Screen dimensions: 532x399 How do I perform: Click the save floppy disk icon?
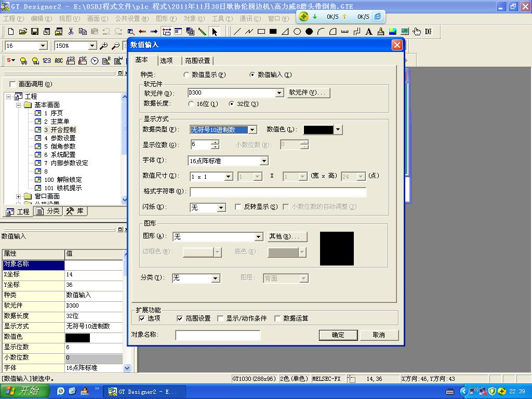click(x=34, y=32)
